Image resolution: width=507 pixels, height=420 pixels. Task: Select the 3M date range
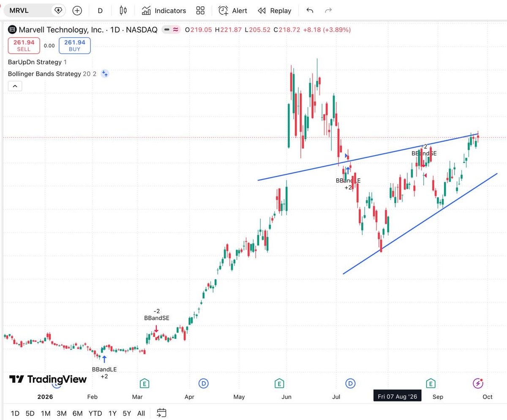tap(62, 413)
